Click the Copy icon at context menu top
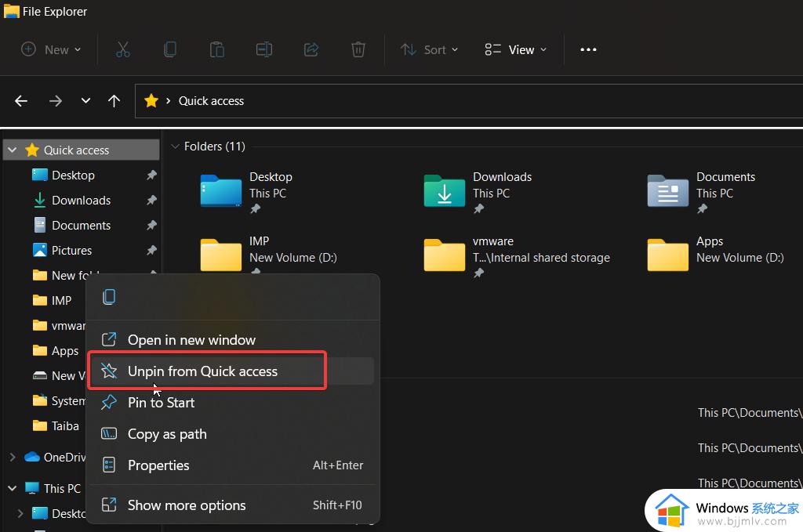 tap(109, 297)
